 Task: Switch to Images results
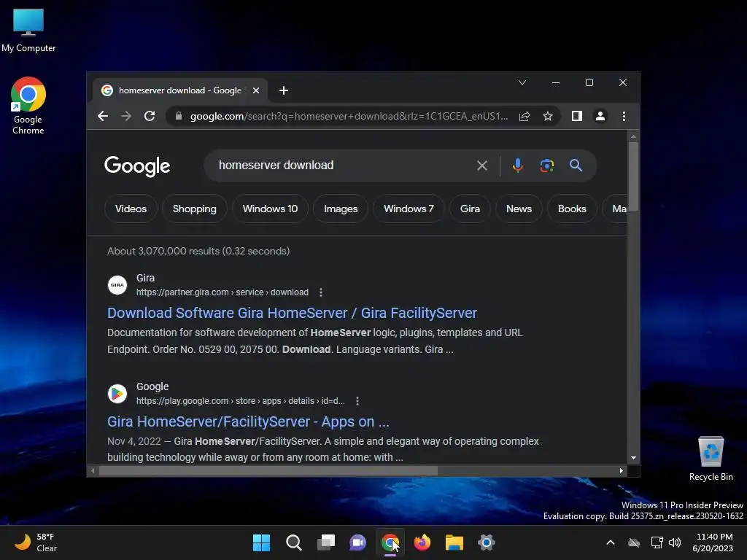341,209
